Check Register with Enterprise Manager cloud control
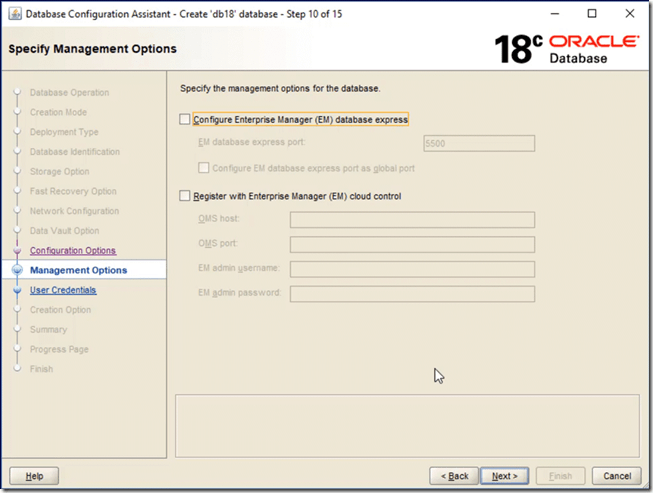 coord(183,196)
